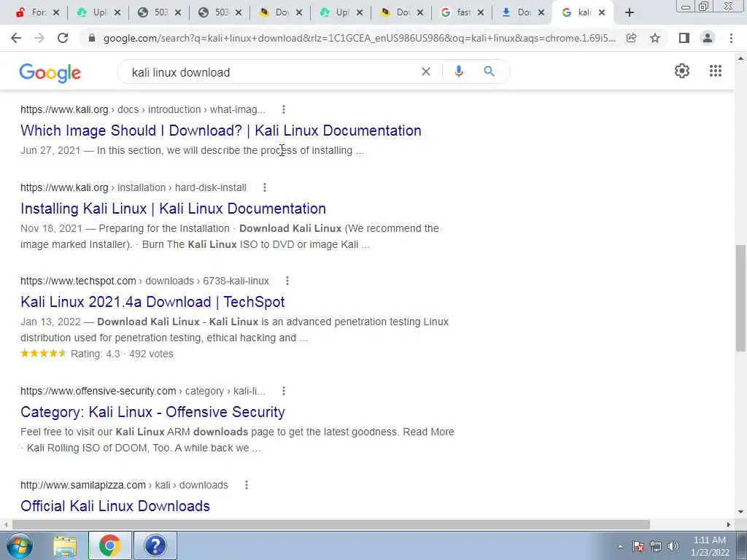Open options for hard-disk-install result

264,187
